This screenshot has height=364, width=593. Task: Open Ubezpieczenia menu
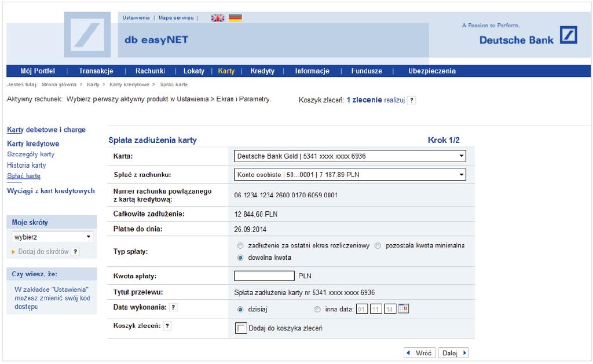point(432,71)
